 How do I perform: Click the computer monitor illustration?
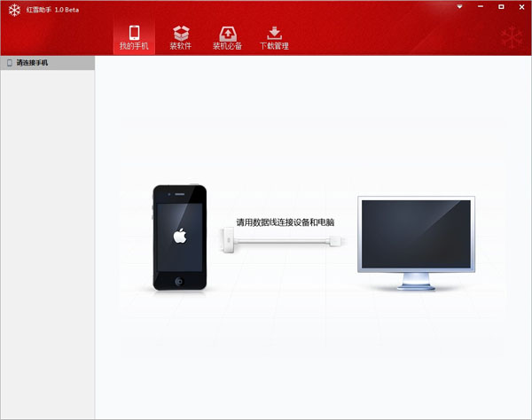[417, 241]
